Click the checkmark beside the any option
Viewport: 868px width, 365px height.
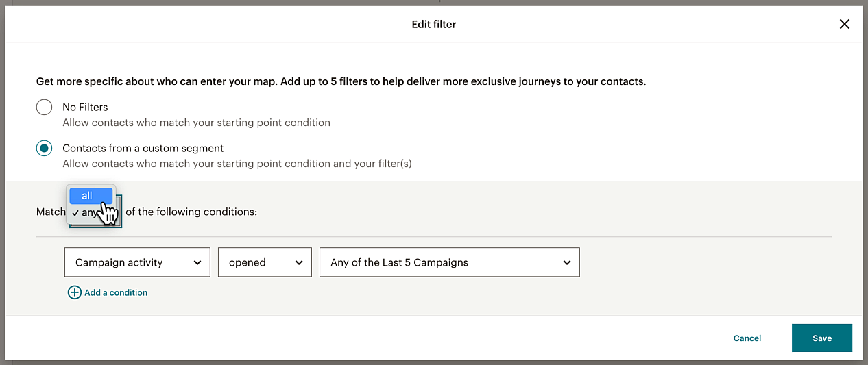coord(75,213)
